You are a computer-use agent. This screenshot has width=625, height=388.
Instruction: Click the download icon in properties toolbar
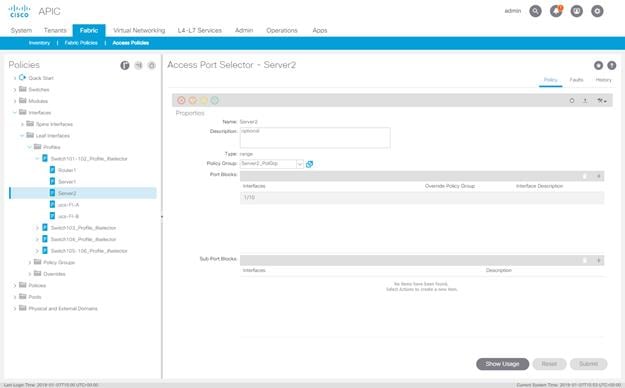click(x=585, y=101)
